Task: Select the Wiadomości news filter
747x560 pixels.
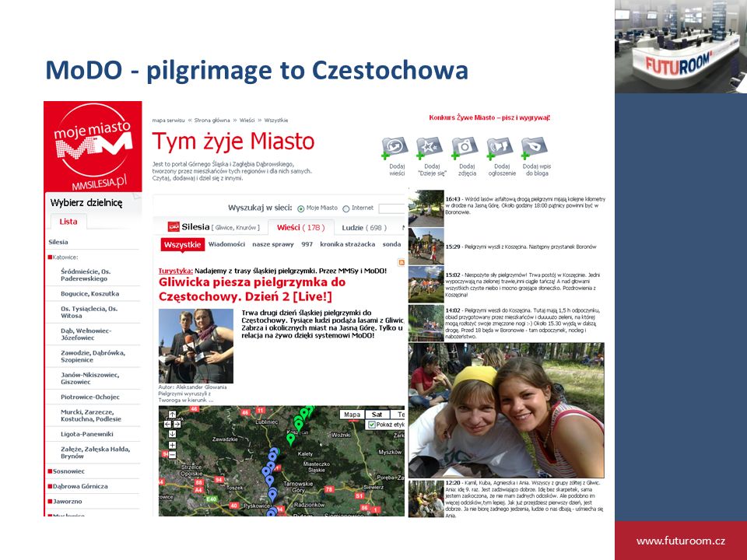Action: (226, 244)
